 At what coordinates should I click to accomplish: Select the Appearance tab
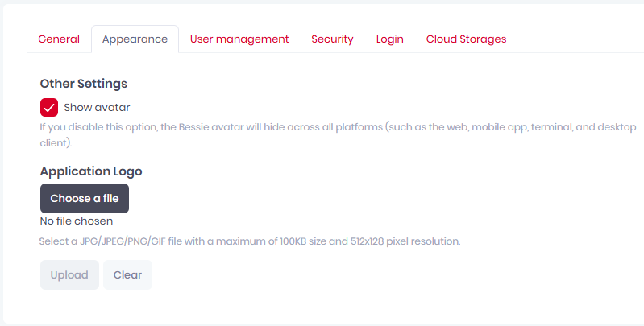tap(135, 39)
